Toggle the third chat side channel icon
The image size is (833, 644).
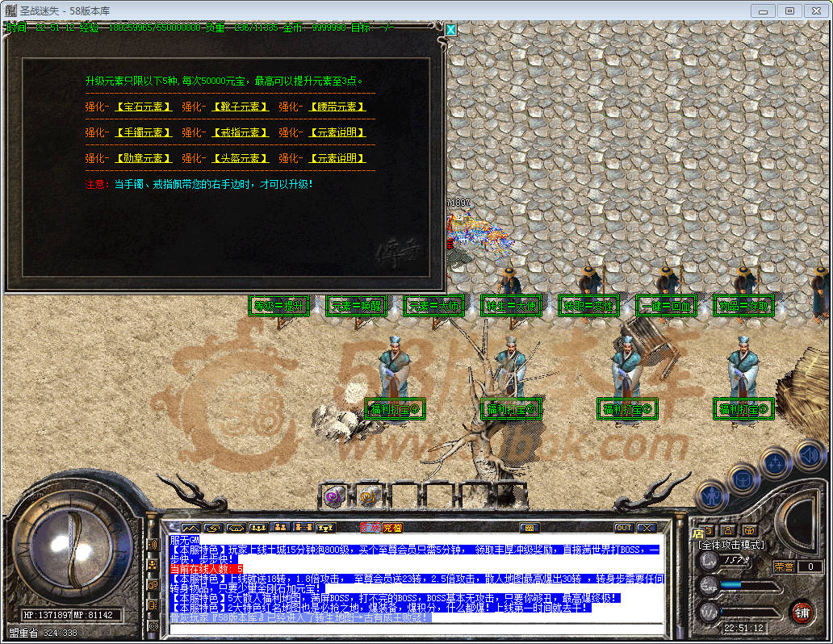click(x=153, y=585)
